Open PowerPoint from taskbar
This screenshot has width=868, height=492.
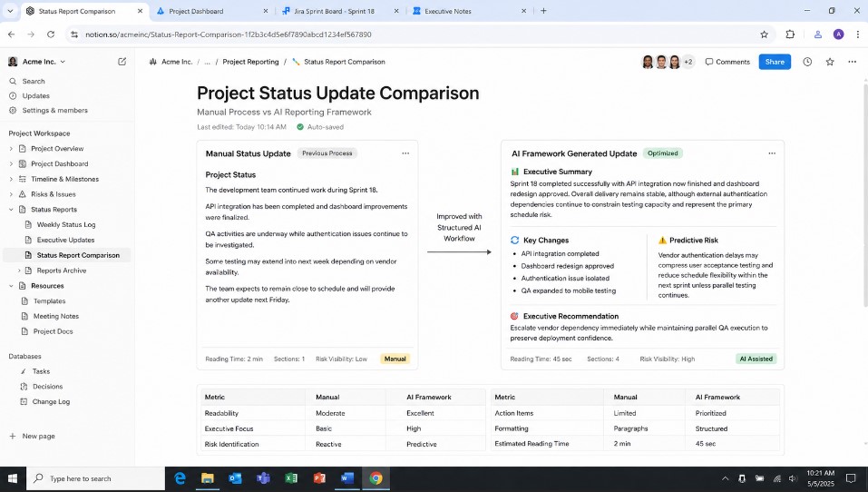coord(319,478)
